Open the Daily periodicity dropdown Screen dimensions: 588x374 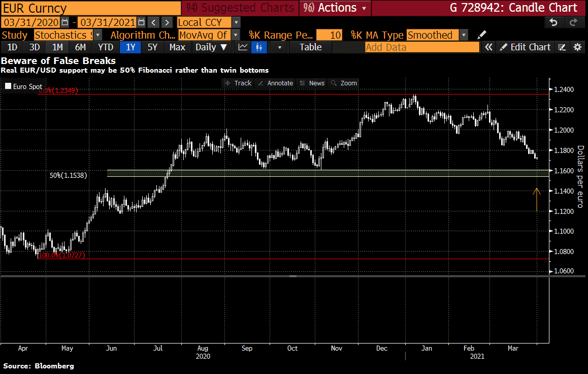click(x=211, y=47)
